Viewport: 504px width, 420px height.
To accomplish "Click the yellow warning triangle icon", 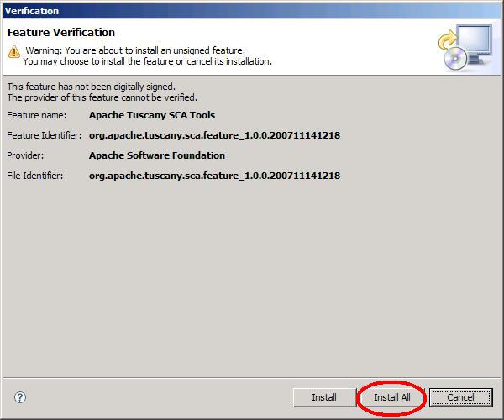I will [x=14, y=52].
